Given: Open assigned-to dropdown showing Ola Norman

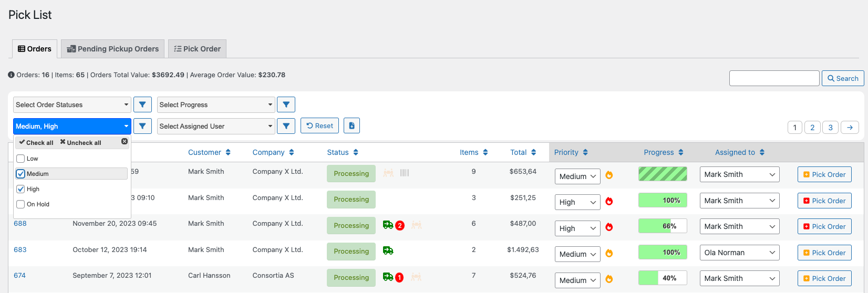Looking at the screenshot, I should click(x=739, y=253).
